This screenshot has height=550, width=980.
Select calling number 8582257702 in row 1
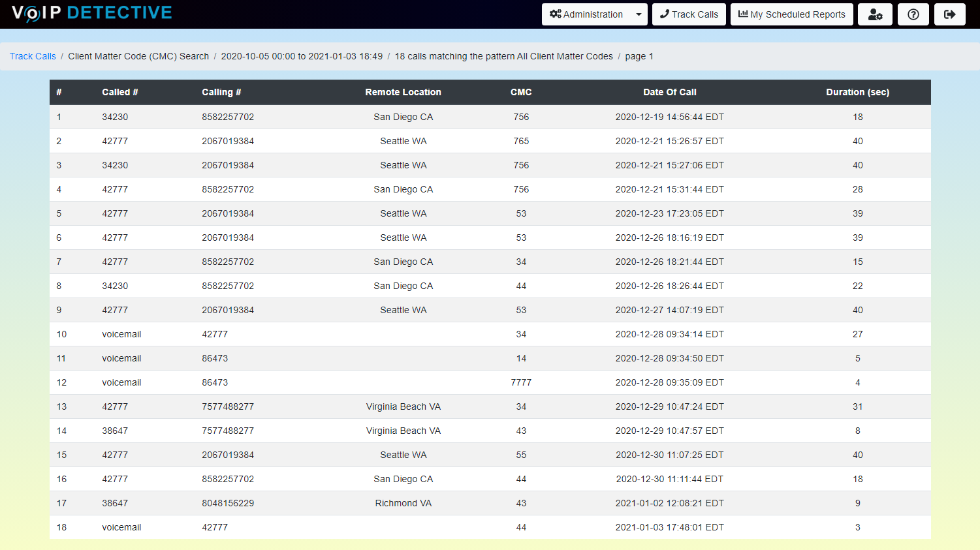pos(228,117)
